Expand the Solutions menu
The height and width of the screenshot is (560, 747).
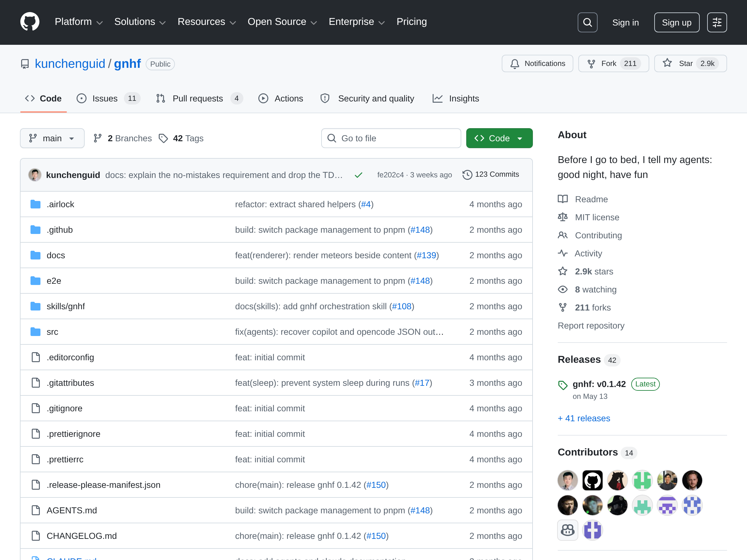pyautogui.click(x=140, y=22)
